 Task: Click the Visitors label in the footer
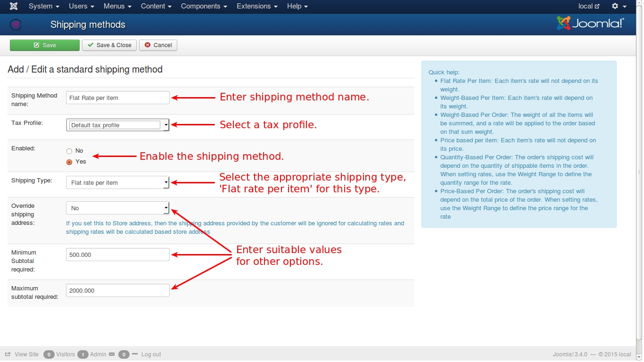click(66, 354)
